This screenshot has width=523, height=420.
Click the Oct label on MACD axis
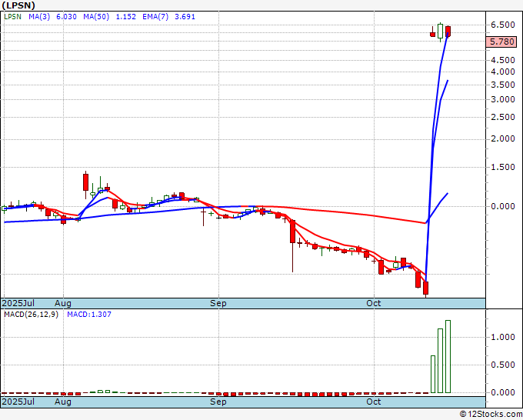(x=374, y=402)
